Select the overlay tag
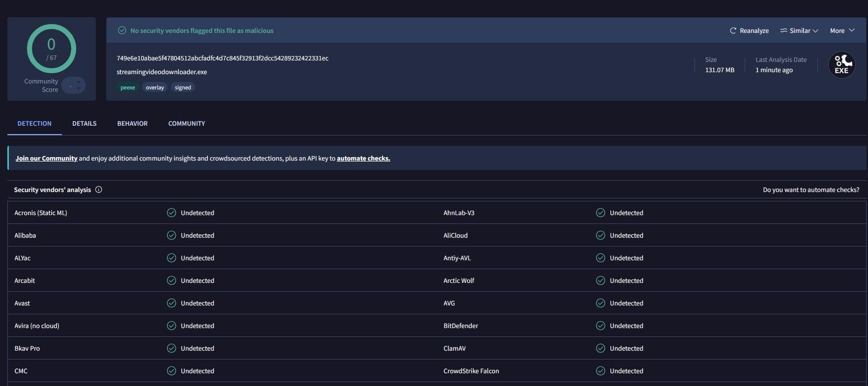 pos(155,87)
